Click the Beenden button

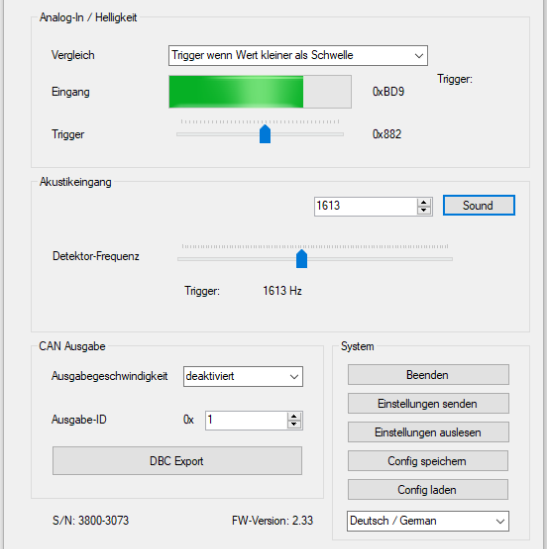pyautogui.click(x=428, y=375)
